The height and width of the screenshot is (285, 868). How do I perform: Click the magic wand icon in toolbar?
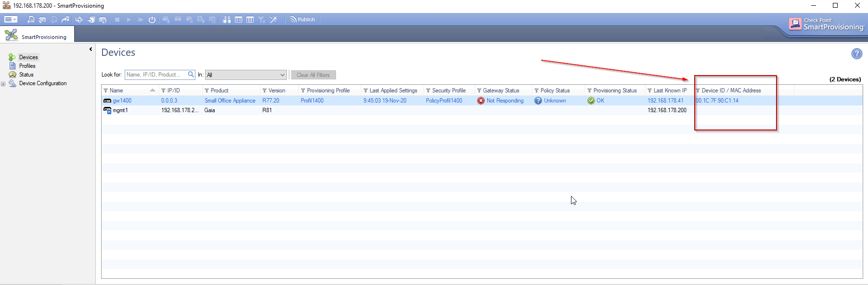(273, 20)
